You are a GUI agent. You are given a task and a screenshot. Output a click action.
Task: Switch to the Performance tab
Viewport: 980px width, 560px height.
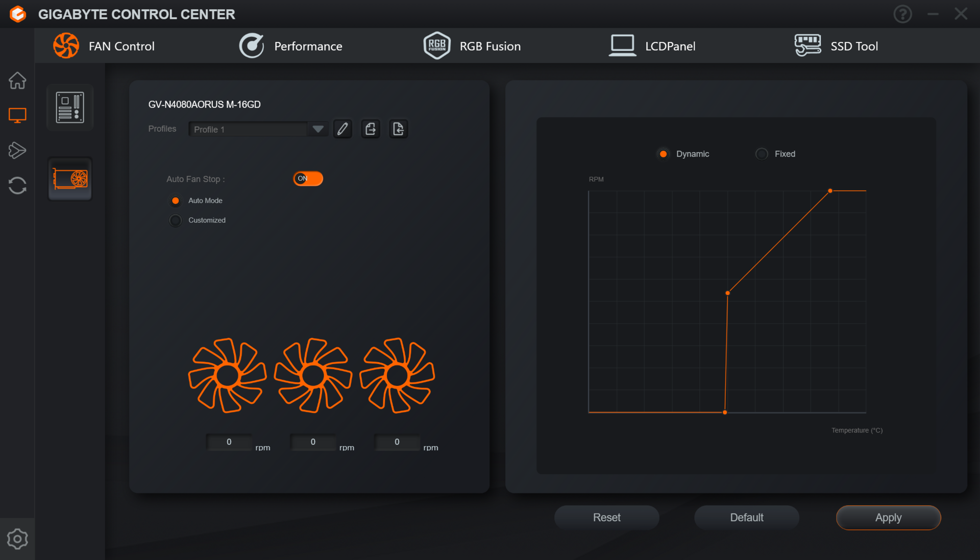(290, 46)
